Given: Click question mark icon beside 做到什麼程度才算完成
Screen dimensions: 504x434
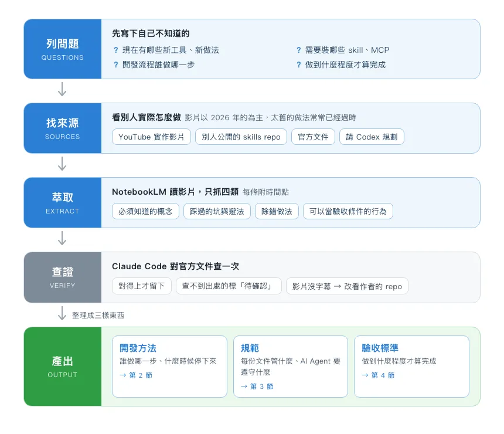Looking at the screenshot, I should (299, 65).
